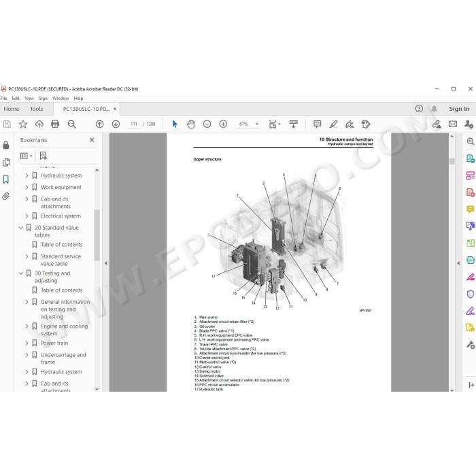Open the More Tools wrench icon
This screenshot has width=476, height=476.
coord(471,345)
